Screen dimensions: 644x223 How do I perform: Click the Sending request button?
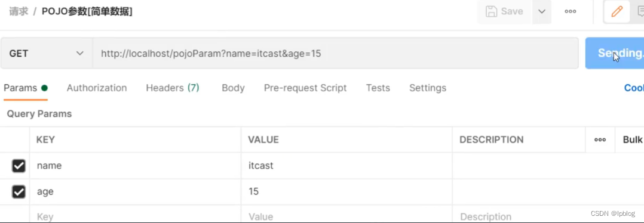coord(614,53)
